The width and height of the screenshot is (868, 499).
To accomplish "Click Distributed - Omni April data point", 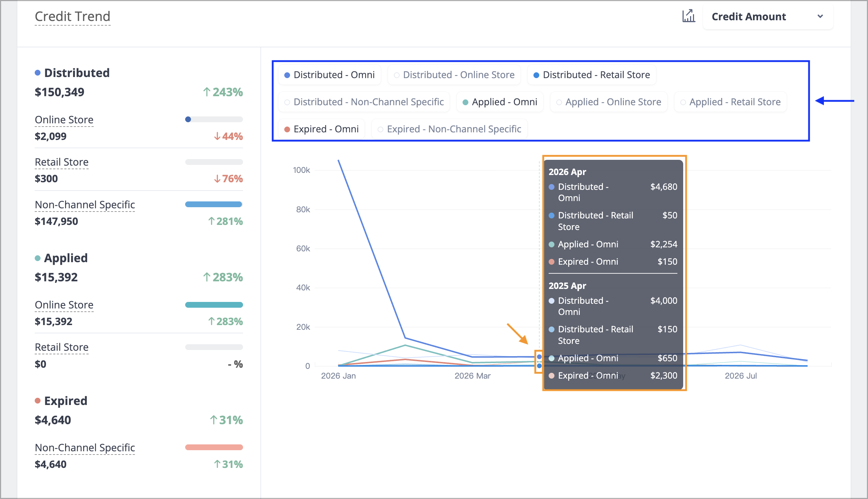I will [539, 357].
